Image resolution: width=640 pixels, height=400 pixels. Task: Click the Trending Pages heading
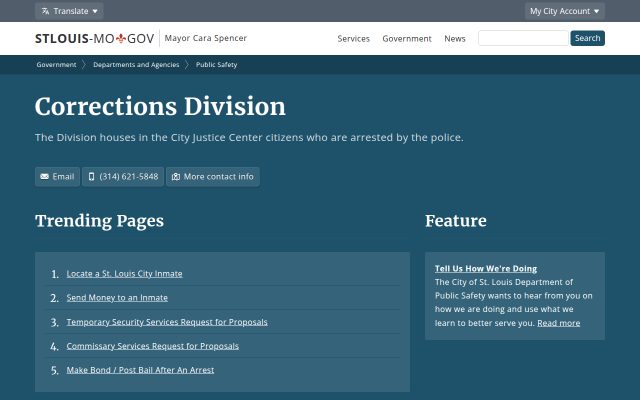click(x=99, y=221)
